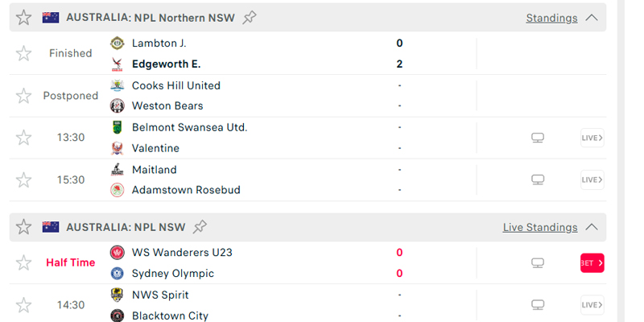Star the Cooks Hill United postponed match
The width and height of the screenshot is (644, 322).
tap(24, 96)
